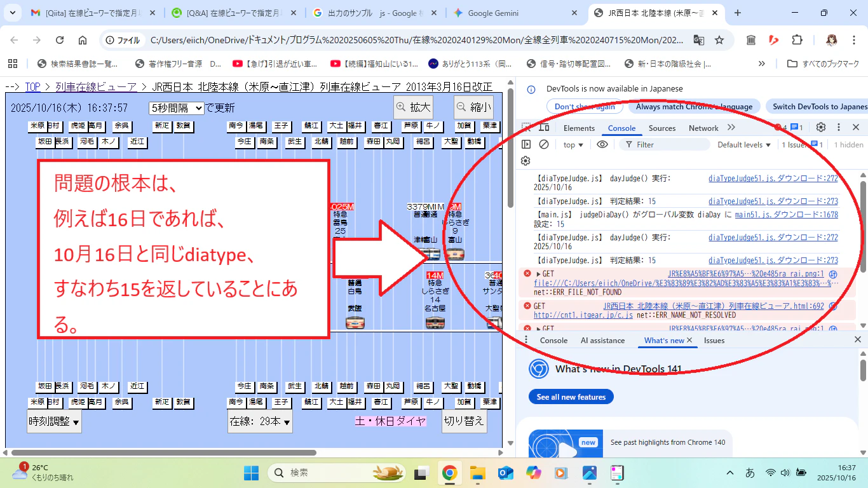Open DevTools settings gear
This screenshot has width=868, height=488.
821,128
